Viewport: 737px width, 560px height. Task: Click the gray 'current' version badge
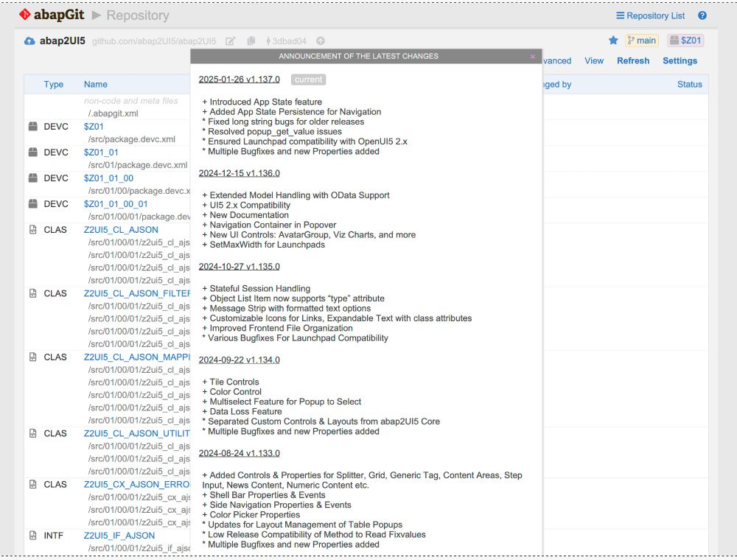coord(308,80)
